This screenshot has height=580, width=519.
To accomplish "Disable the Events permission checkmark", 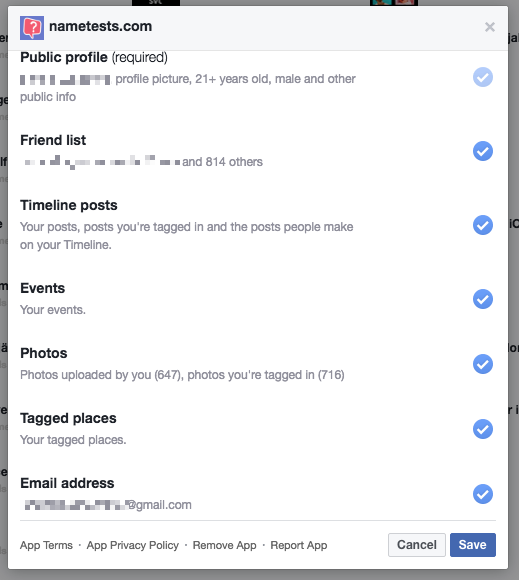I will tap(483, 299).
